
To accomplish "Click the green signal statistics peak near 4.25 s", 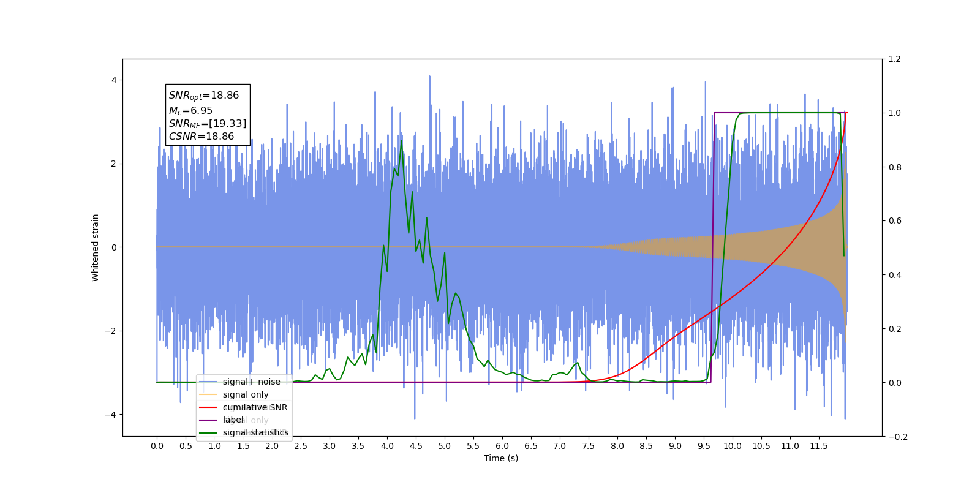I will [402, 141].
